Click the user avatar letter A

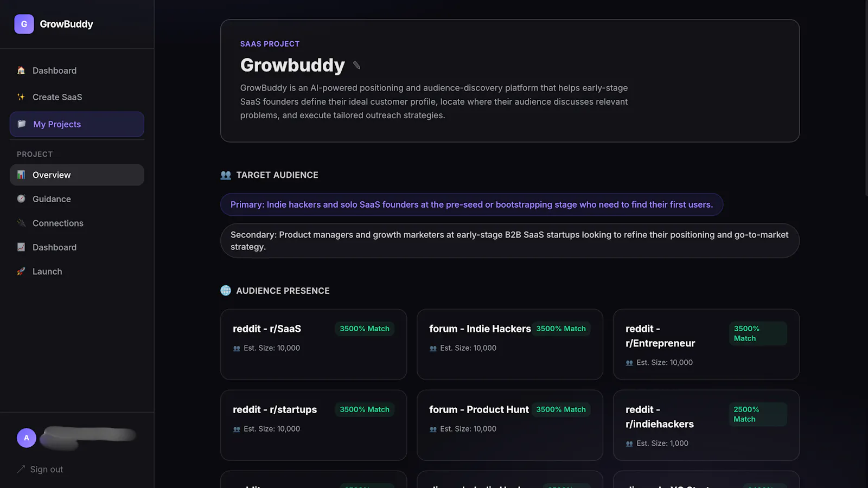click(27, 438)
